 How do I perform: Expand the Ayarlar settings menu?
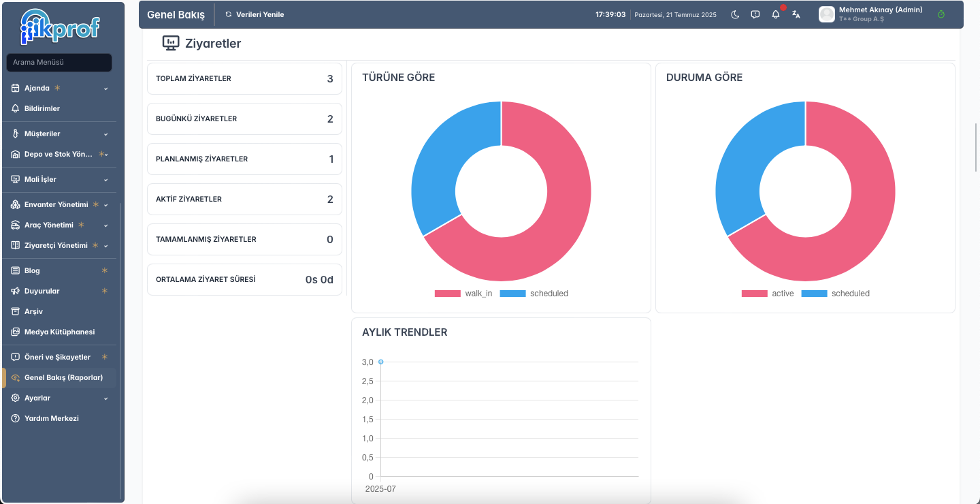(59, 398)
